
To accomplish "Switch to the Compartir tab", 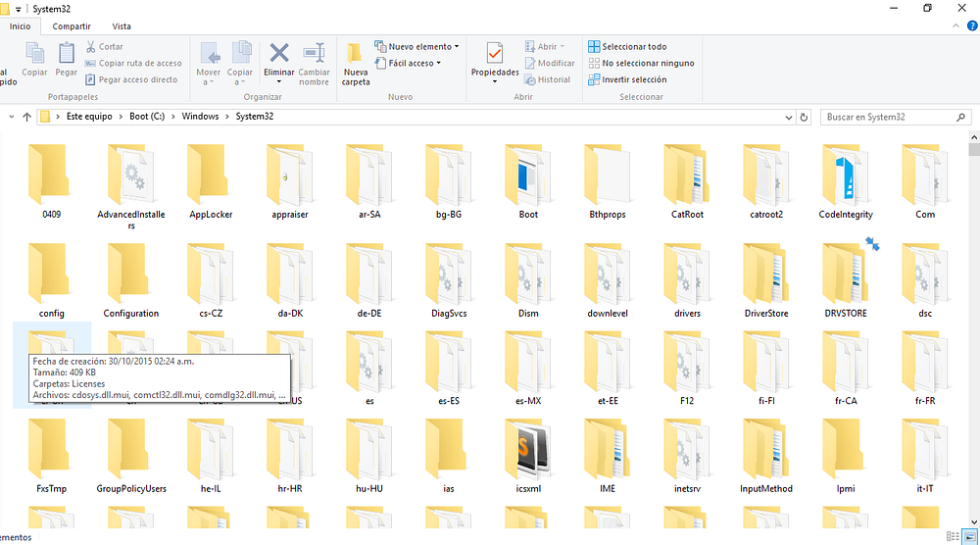I will 72,26.
